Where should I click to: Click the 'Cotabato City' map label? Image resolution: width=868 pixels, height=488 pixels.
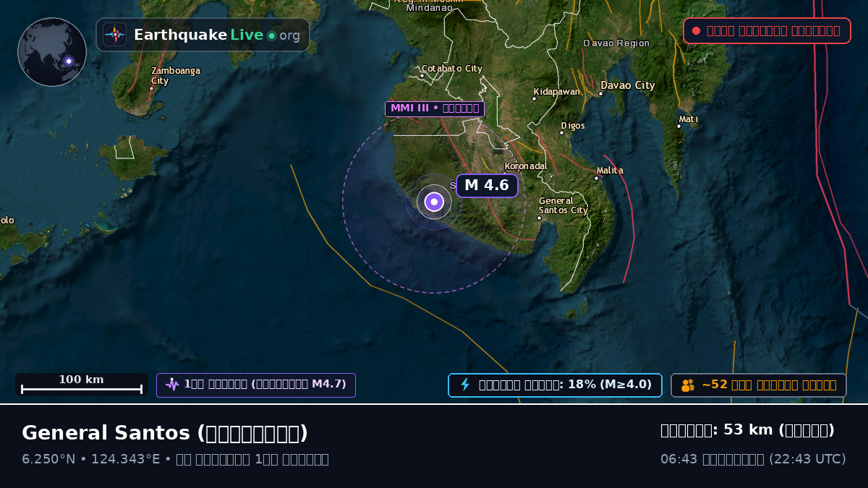point(452,69)
